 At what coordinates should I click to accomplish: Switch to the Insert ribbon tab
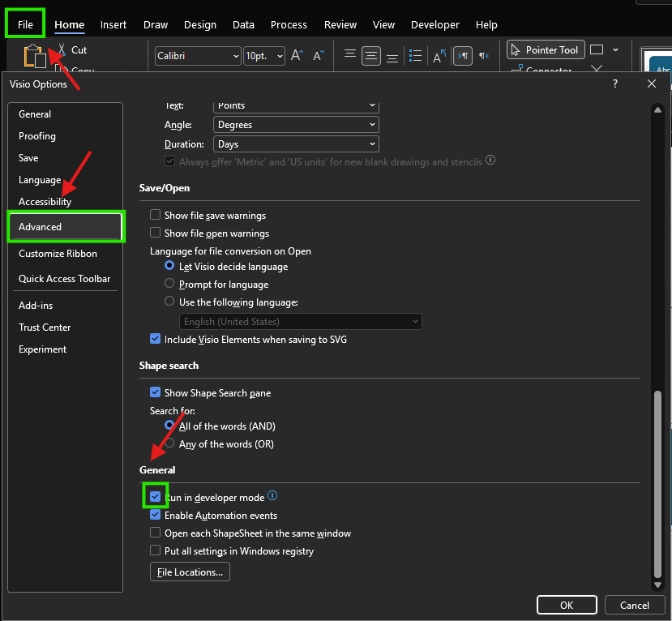click(x=113, y=25)
